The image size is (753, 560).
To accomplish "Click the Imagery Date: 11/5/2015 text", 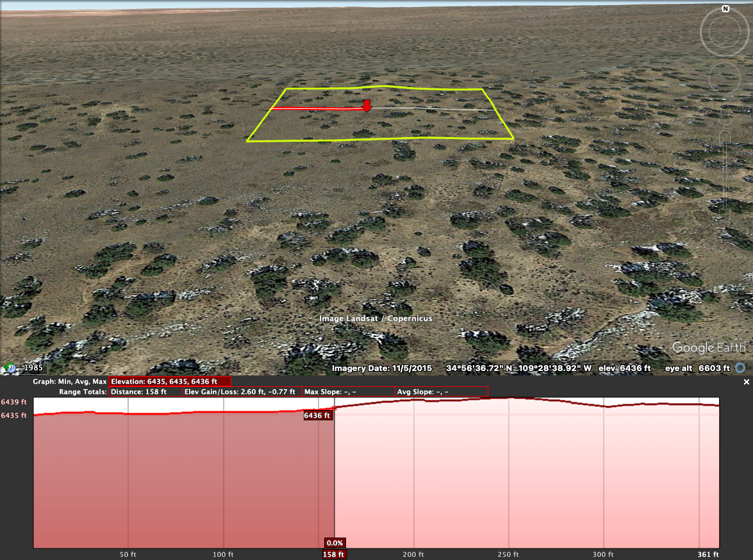I will click(x=382, y=368).
